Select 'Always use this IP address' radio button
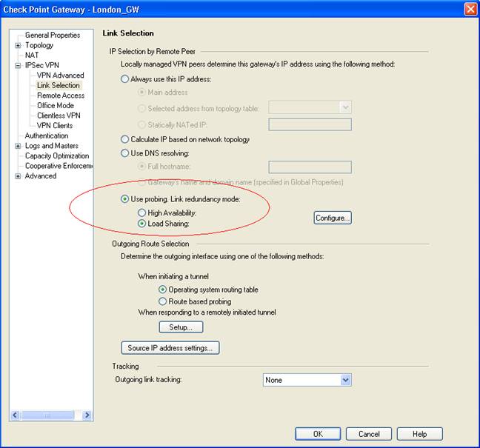The image size is (480, 448). (x=124, y=79)
